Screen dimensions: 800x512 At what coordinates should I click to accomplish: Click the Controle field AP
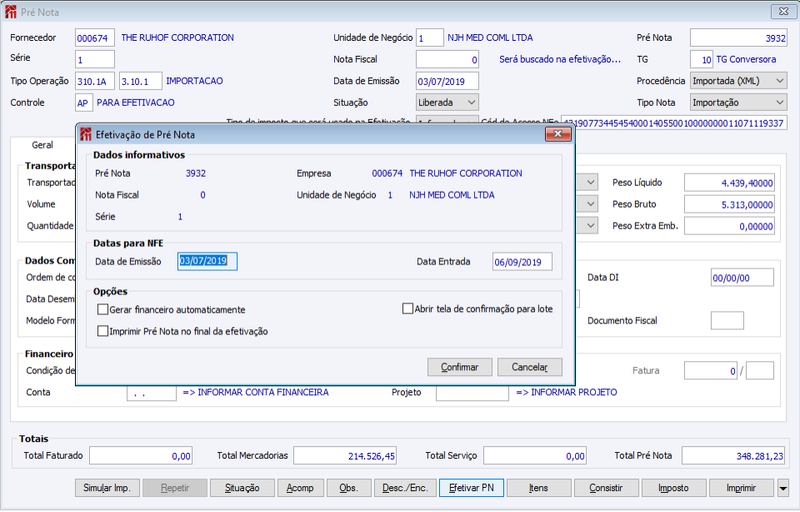(x=83, y=103)
